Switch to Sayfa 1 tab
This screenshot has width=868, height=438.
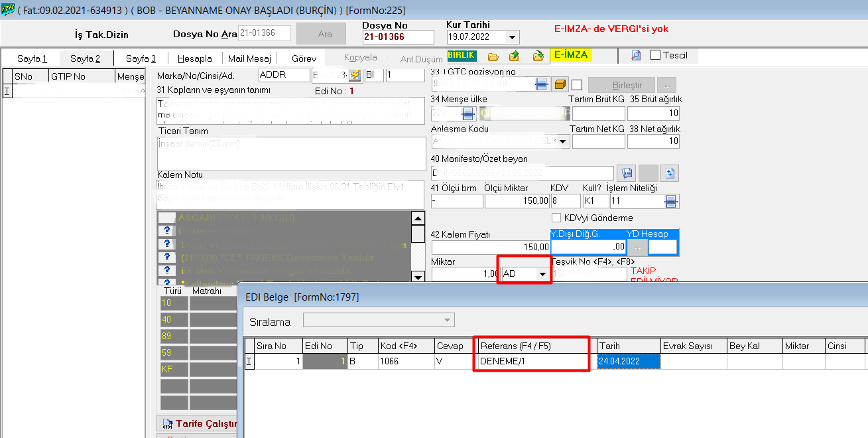(32, 58)
